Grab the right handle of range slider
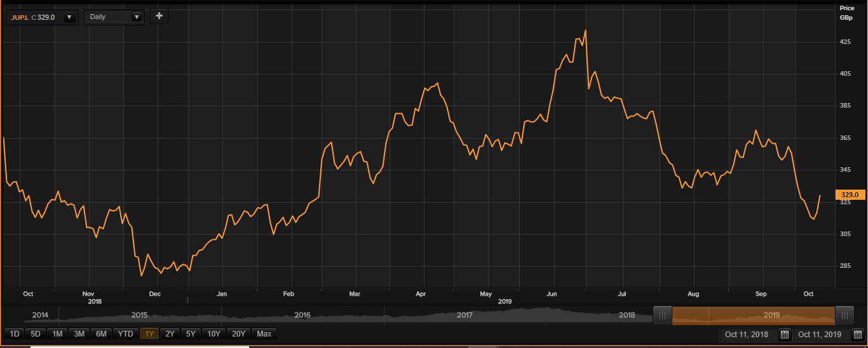This screenshot has width=868, height=348. (x=844, y=315)
